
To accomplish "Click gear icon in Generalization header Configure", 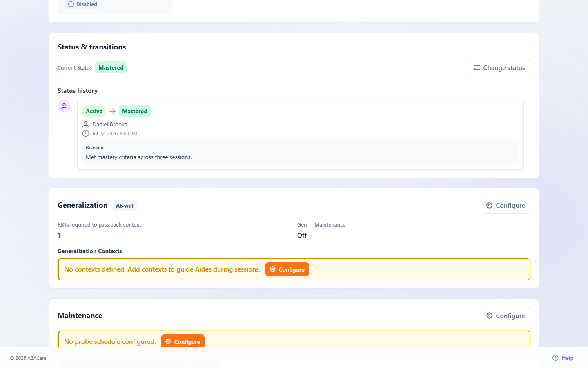I will [x=489, y=205].
